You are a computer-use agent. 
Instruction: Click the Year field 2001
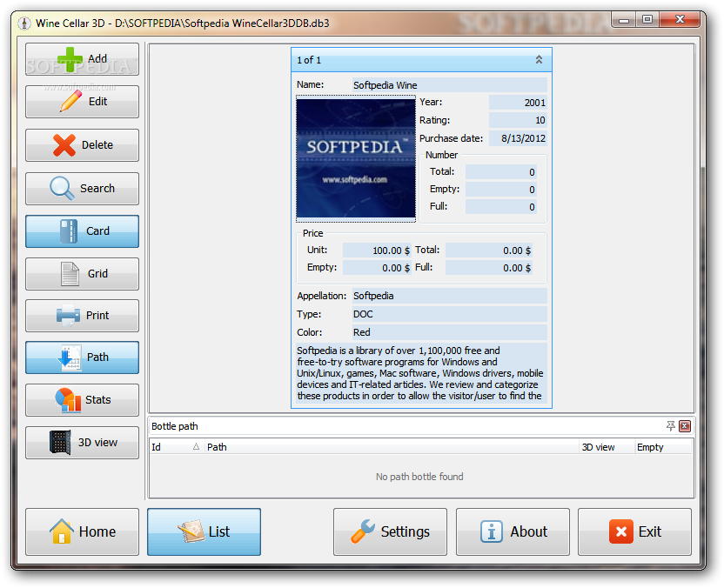coord(518,103)
